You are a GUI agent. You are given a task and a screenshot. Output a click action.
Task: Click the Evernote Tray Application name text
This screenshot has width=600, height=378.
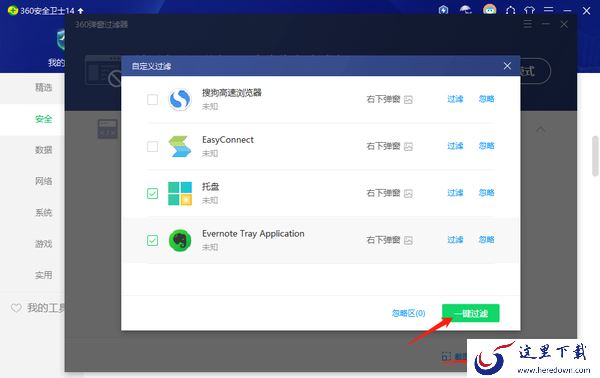(253, 233)
